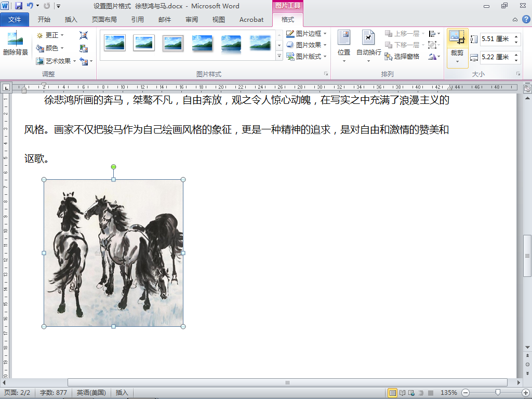Minimize the ribbon with caret icon
This screenshot has height=399, width=532.
[515, 20]
